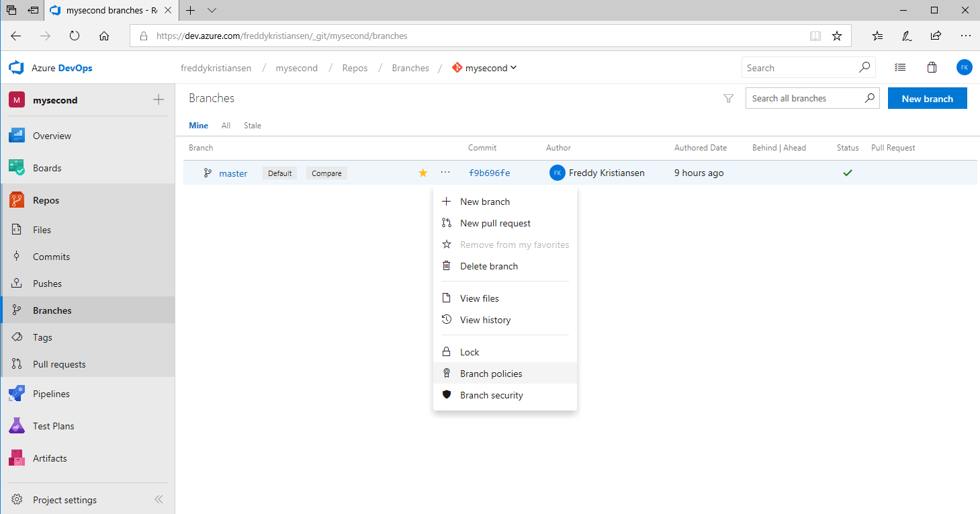Click the FK user avatar
The image size is (980, 514).
pos(964,68)
